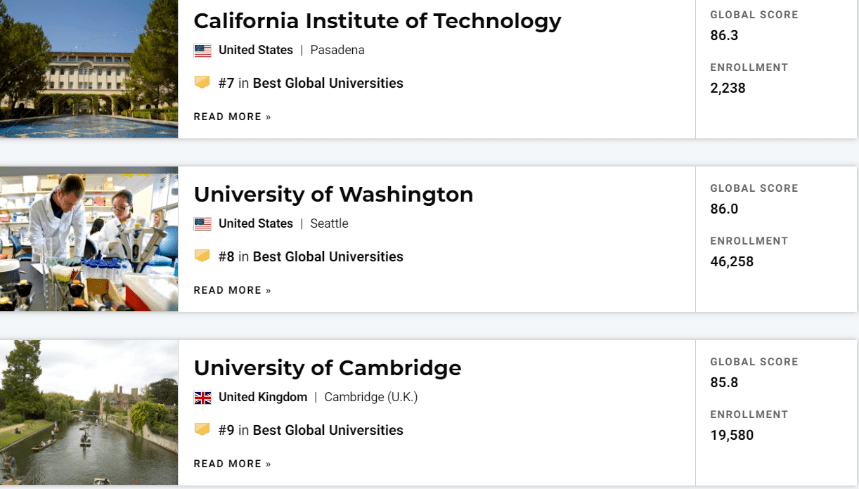The height and width of the screenshot is (489, 859).
Task: Click #8 in Best Global Universities link
Action: [x=311, y=257]
